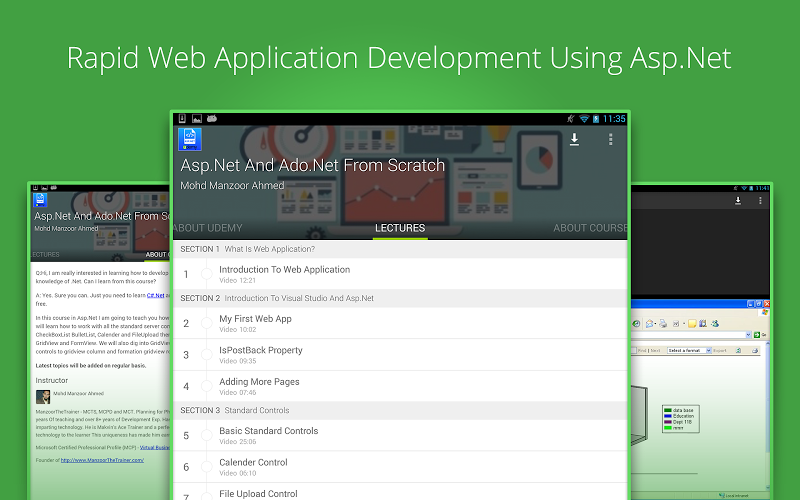800x500 pixels.
Task: Play the IsPostBack Property lecture
Action: 260,354
